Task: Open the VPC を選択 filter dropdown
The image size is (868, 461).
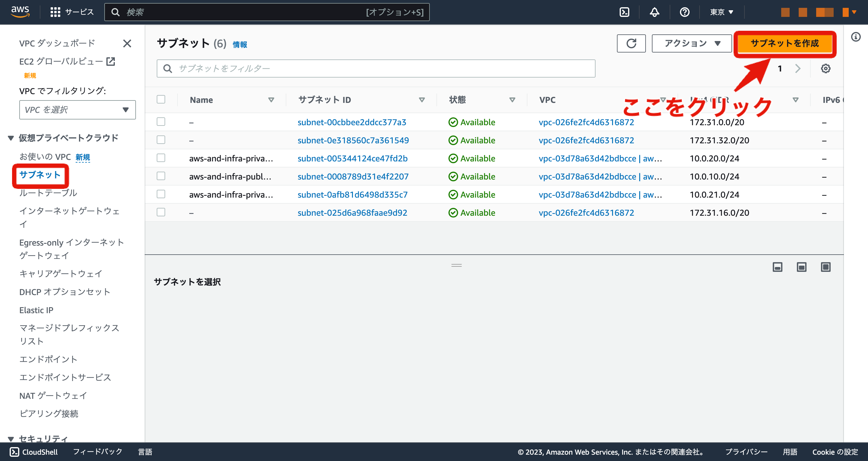Action: pyautogui.click(x=77, y=110)
